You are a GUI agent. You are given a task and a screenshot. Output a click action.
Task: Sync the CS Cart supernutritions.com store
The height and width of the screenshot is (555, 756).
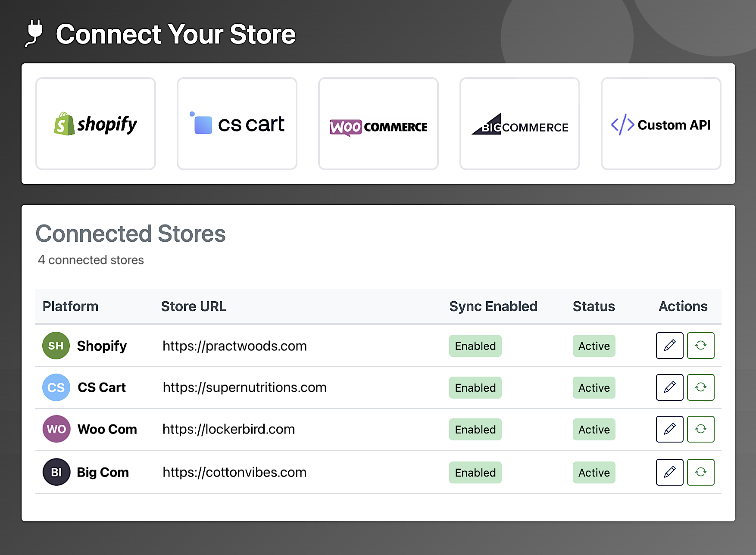(x=701, y=387)
